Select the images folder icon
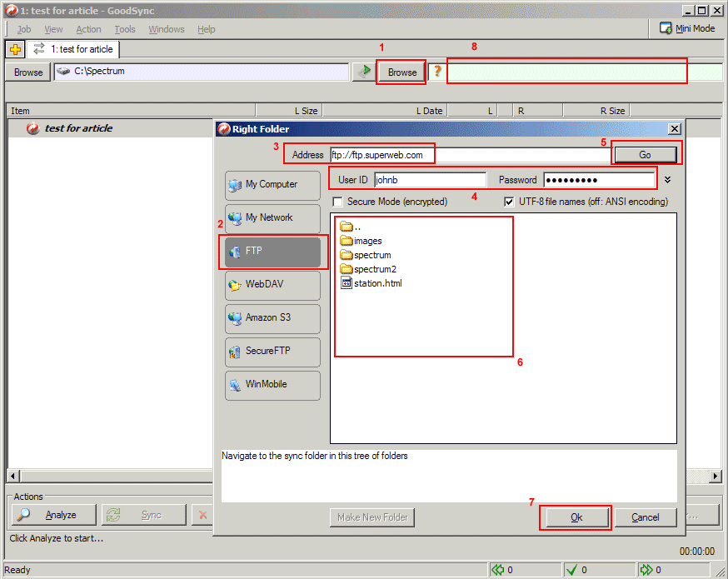 347,241
